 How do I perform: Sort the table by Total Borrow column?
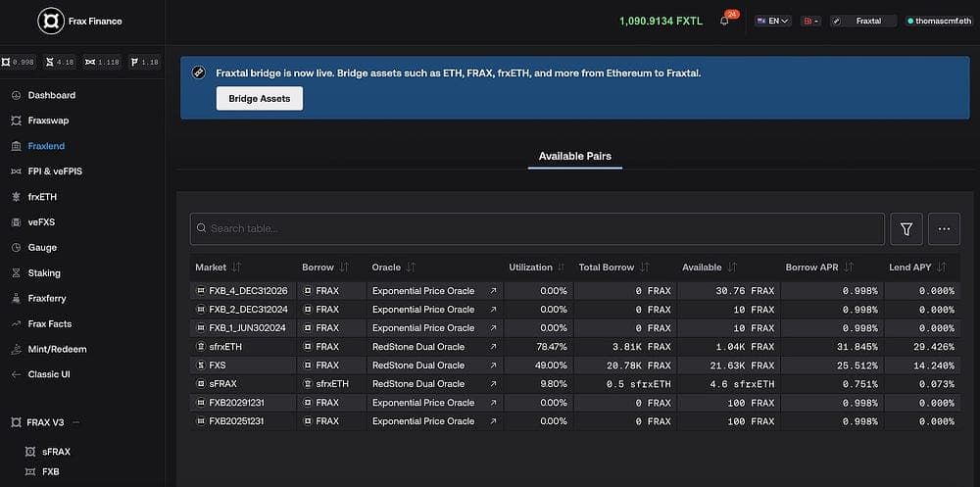click(645, 267)
